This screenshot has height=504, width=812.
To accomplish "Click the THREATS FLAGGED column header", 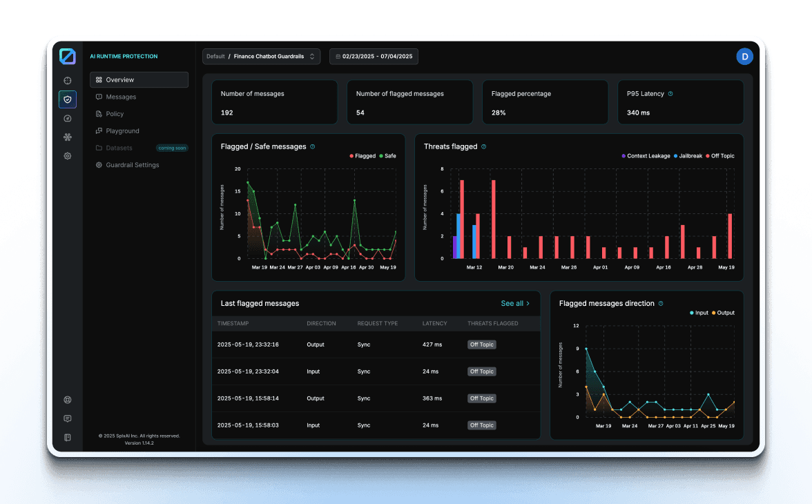I will (x=492, y=324).
